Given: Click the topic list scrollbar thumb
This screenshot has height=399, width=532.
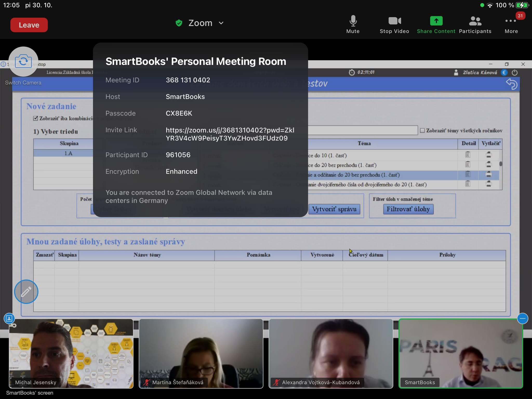Looking at the screenshot, I should [x=501, y=164].
